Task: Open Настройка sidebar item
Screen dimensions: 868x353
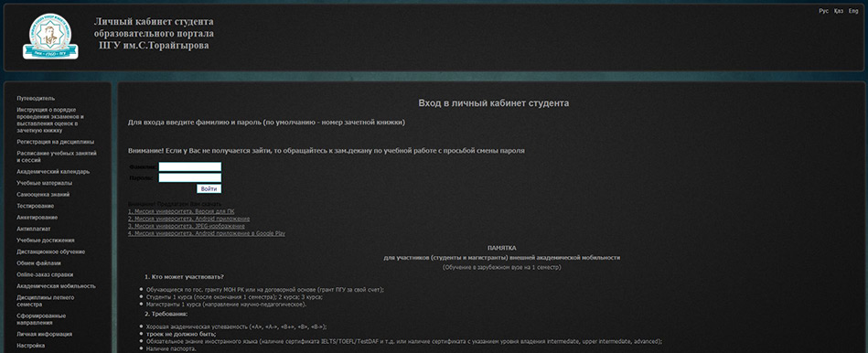Action: 31,346
